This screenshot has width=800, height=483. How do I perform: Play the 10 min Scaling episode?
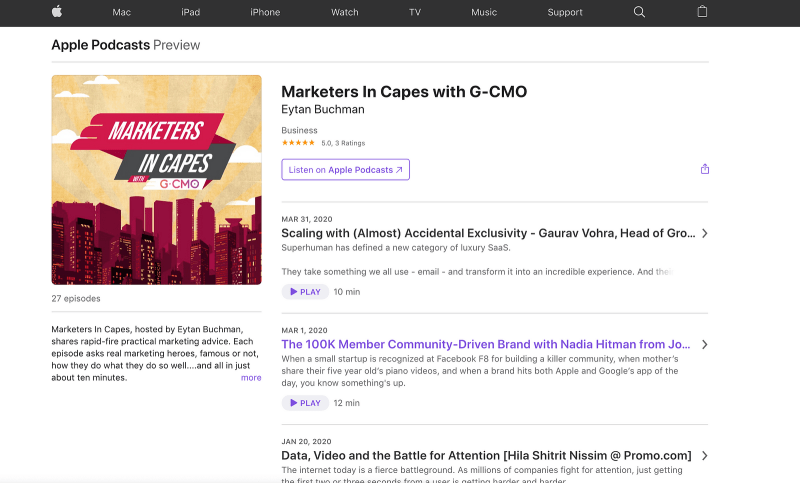[x=305, y=292]
